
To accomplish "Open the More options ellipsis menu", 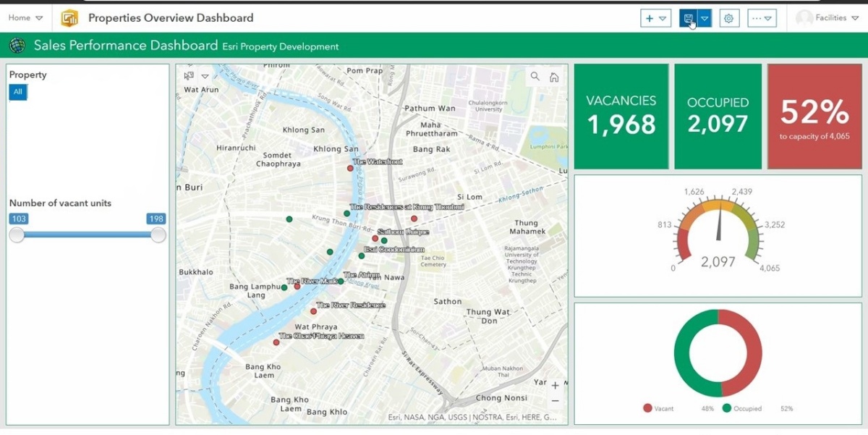I will tap(762, 18).
